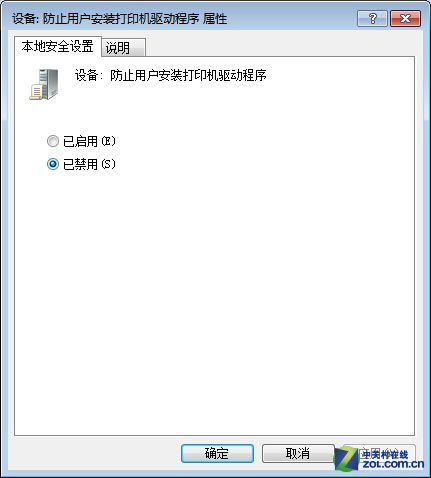Click the 取消 button
Image resolution: width=431 pixels, height=478 pixels.
(298, 453)
